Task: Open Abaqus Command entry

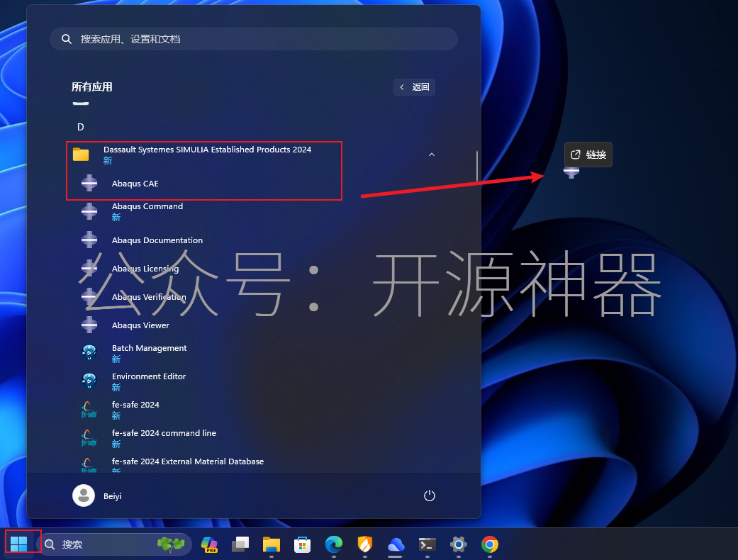Action: pyautogui.click(x=255, y=212)
